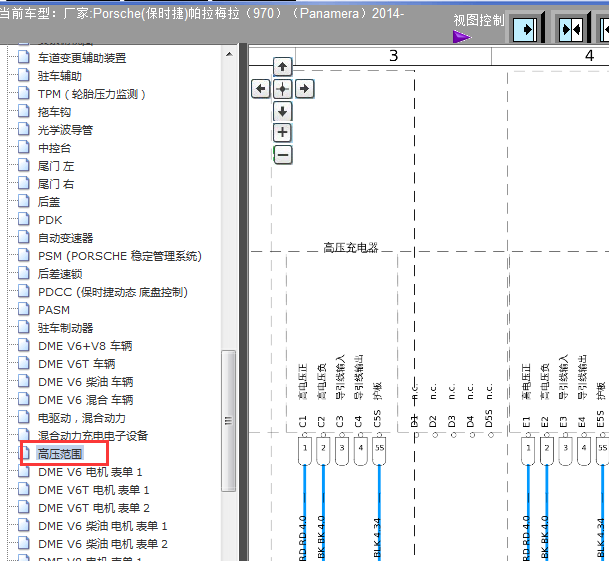
Task: Select 光学波导管 entry
Action: tap(65, 130)
